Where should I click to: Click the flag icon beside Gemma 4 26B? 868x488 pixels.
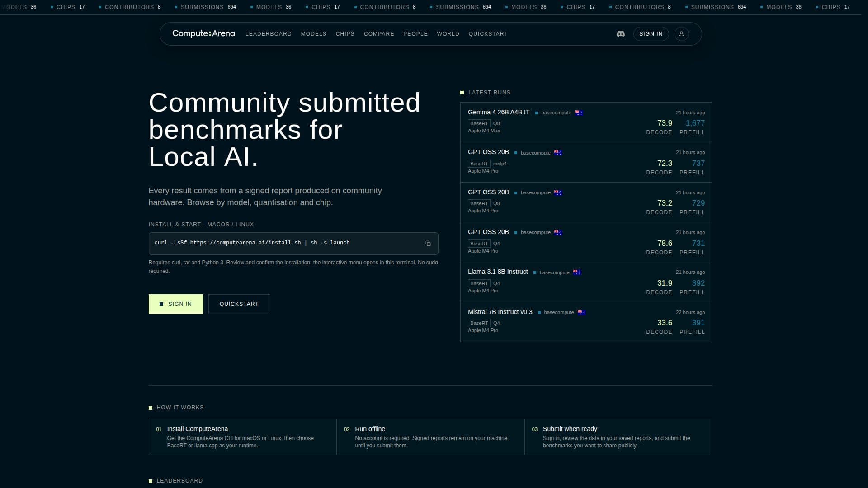tap(579, 113)
